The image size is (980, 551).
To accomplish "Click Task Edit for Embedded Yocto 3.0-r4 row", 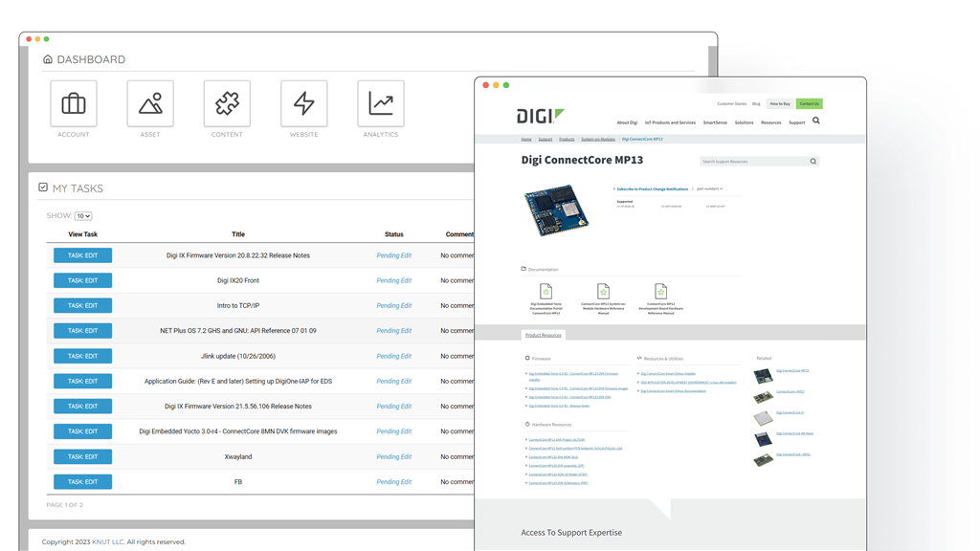I will coord(82,431).
